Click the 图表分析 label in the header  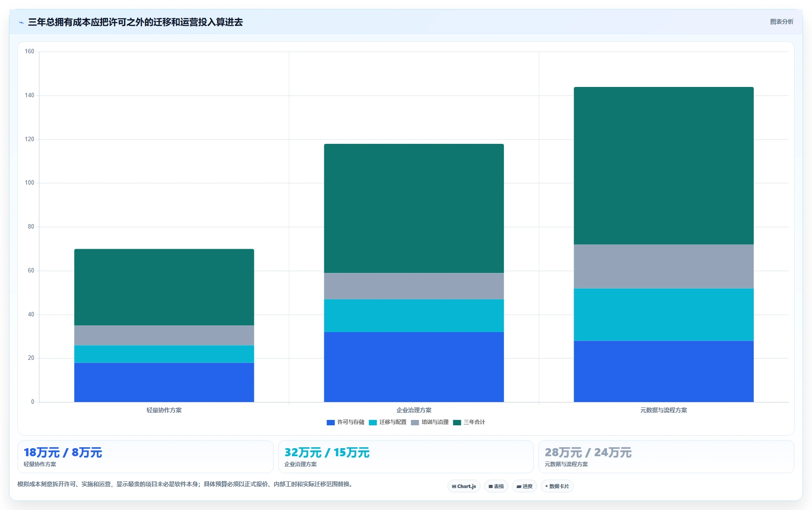tap(782, 22)
